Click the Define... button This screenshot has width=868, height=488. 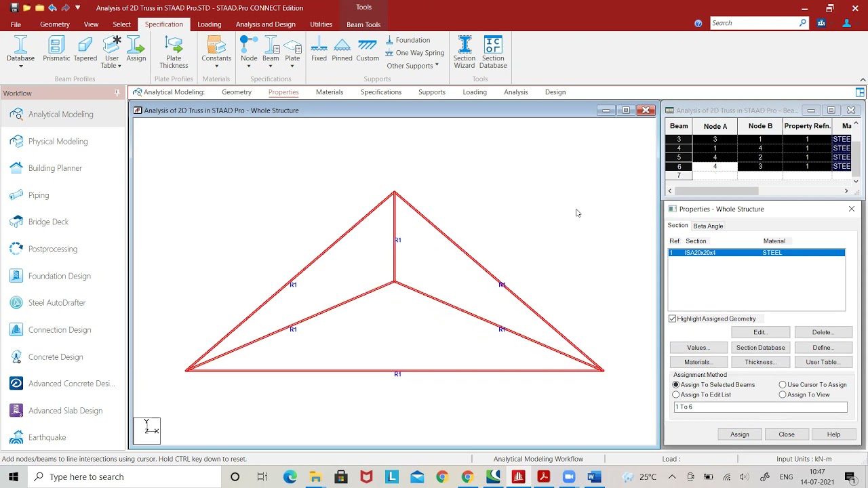[823, 348]
